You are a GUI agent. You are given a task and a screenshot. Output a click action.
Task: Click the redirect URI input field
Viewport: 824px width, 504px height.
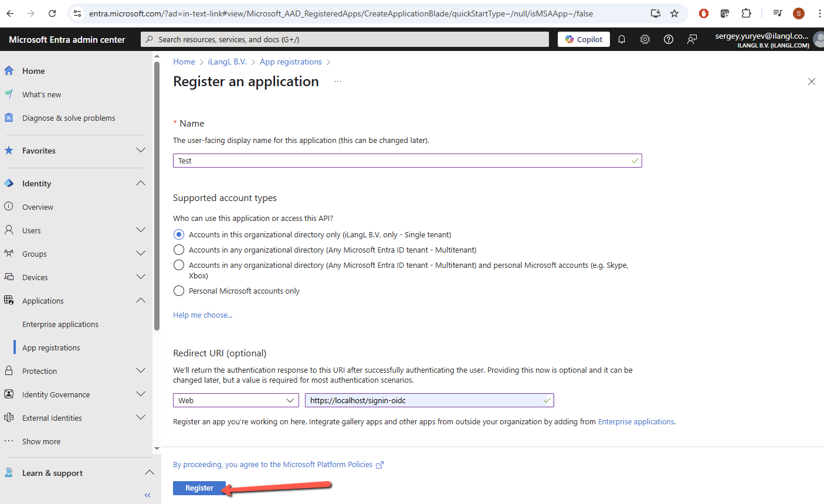click(429, 400)
